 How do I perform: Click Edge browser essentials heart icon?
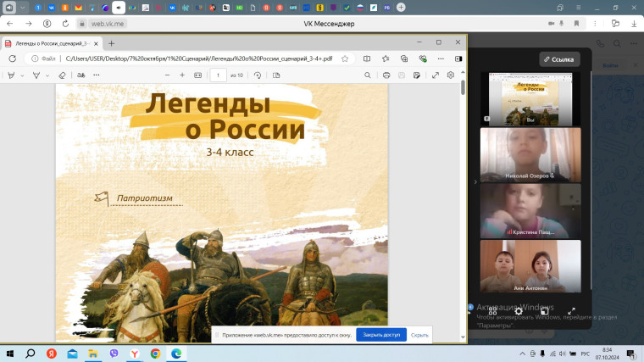click(423, 58)
